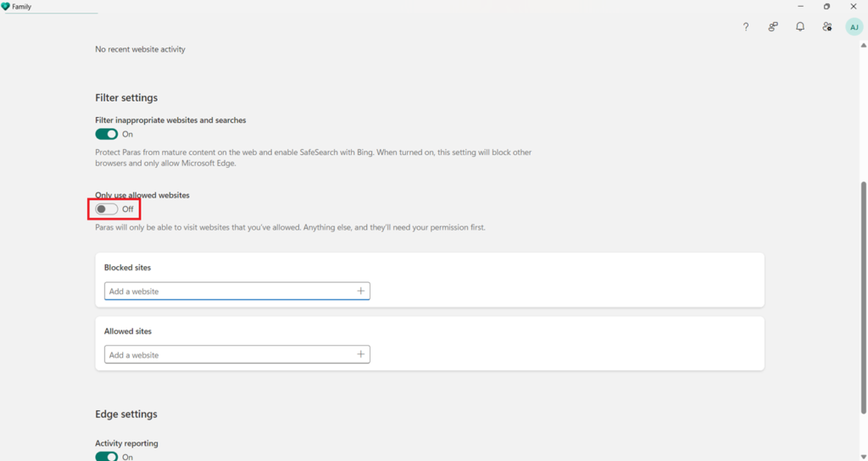Screen dimensions: 868x461
Task: Click the plus icon in Allowed sites
Action: pos(360,354)
